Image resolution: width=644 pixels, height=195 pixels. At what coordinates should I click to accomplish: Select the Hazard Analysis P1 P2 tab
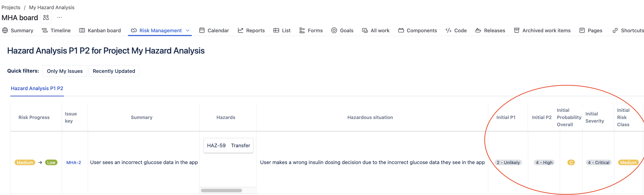point(37,88)
